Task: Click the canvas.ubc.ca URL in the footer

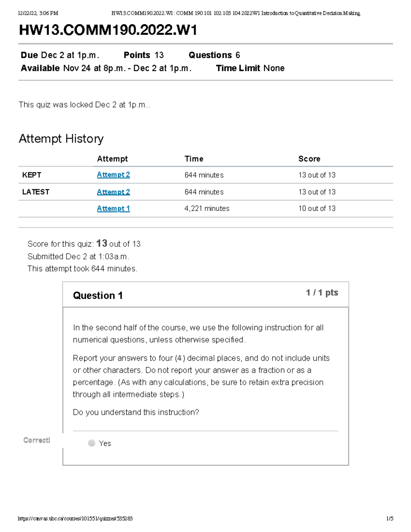Action: [x=75, y=519]
